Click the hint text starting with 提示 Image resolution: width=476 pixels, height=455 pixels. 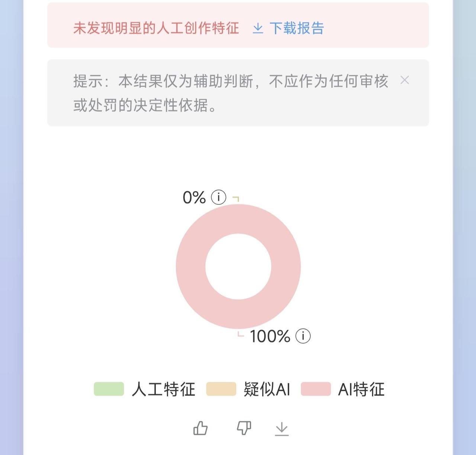231,93
